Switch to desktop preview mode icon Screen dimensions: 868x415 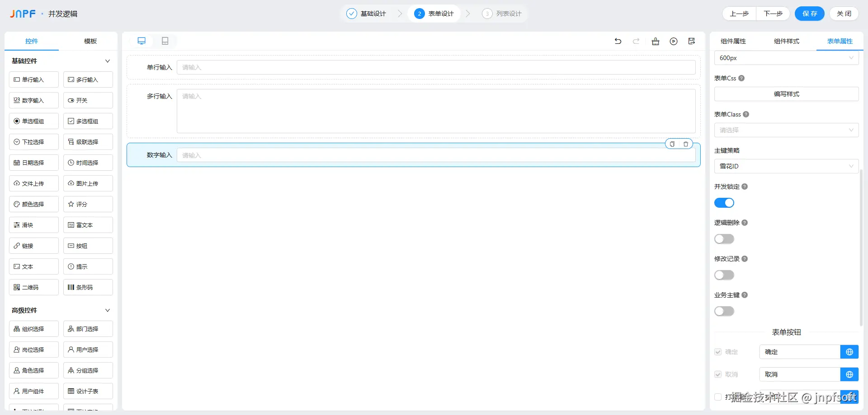coord(142,41)
